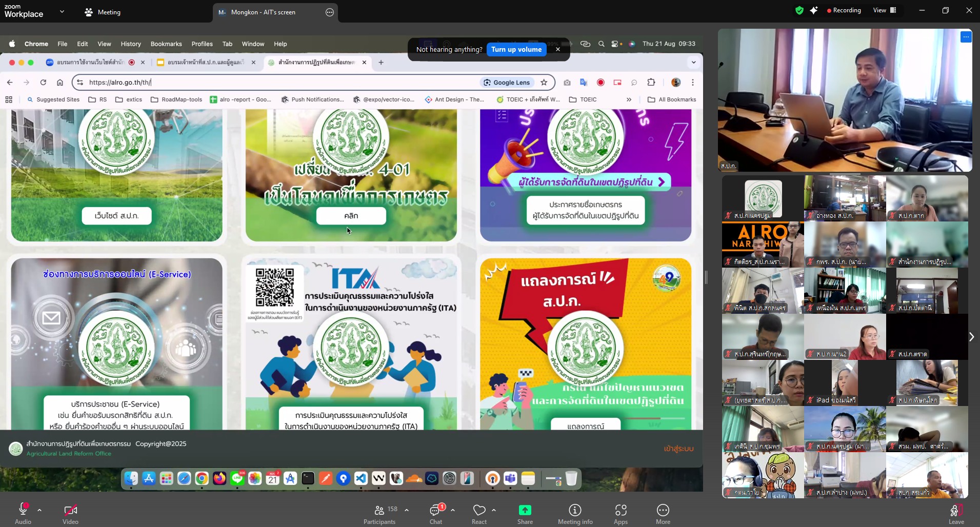Image resolution: width=980 pixels, height=527 pixels.
Task: Start video with the Video camera icon
Action: tap(70, 510)
